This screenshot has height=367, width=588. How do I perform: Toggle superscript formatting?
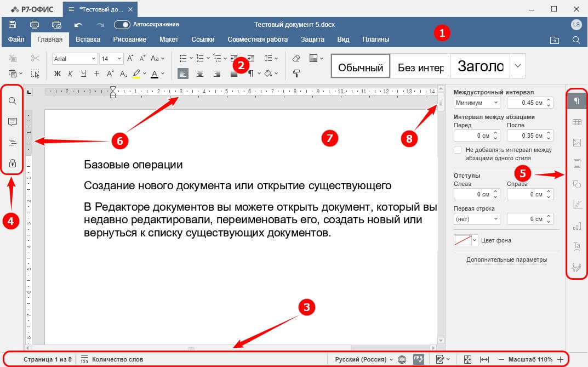110,74
